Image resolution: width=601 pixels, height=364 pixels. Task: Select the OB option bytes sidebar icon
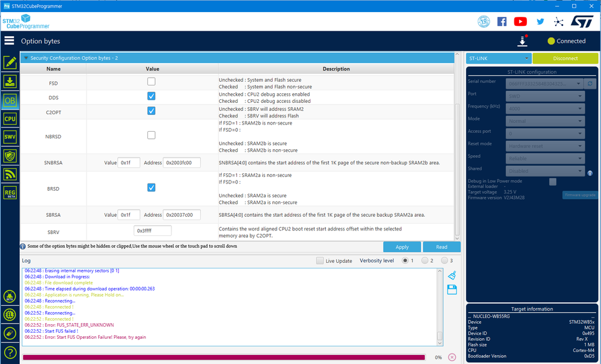coord(10,100)
